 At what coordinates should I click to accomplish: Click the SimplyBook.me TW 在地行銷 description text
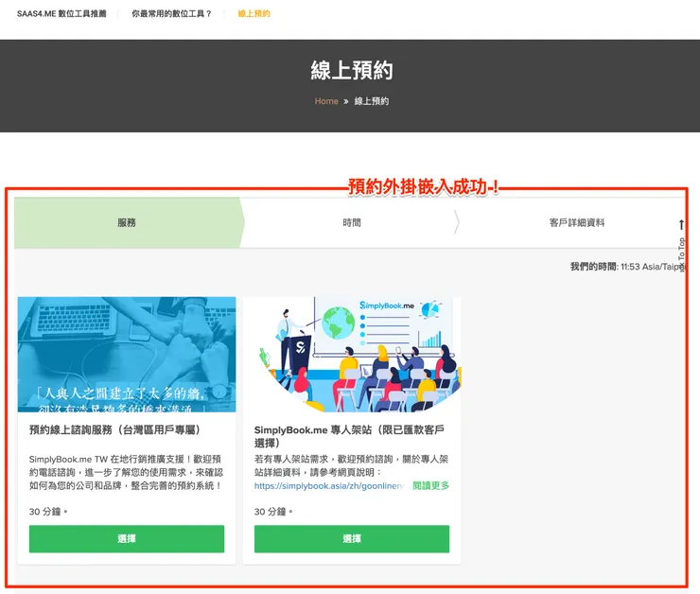[126, 472]
